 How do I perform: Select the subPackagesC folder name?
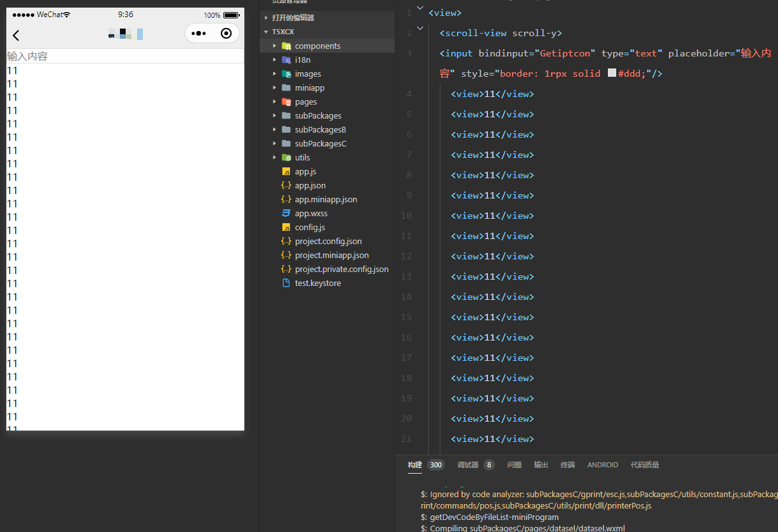[x=321, y=143]
